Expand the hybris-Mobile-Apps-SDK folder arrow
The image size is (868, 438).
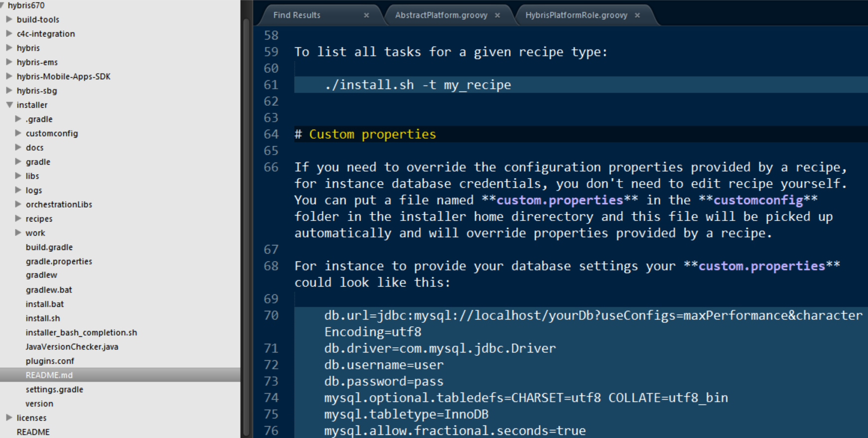click(x=9, y=76)
